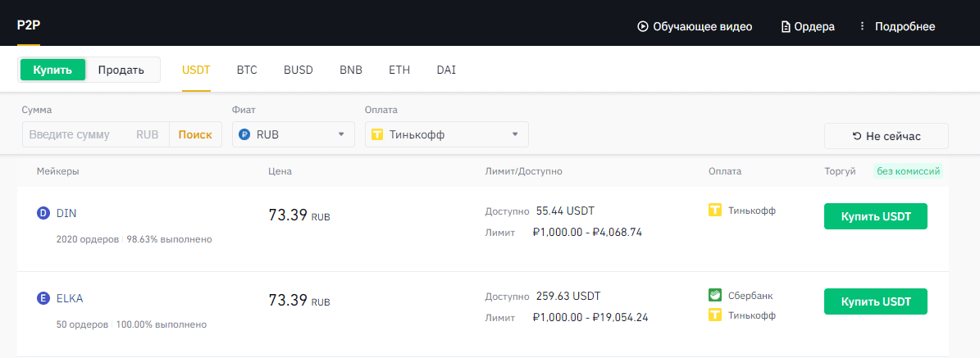Click the Поиск search button

tap(195, 134)
